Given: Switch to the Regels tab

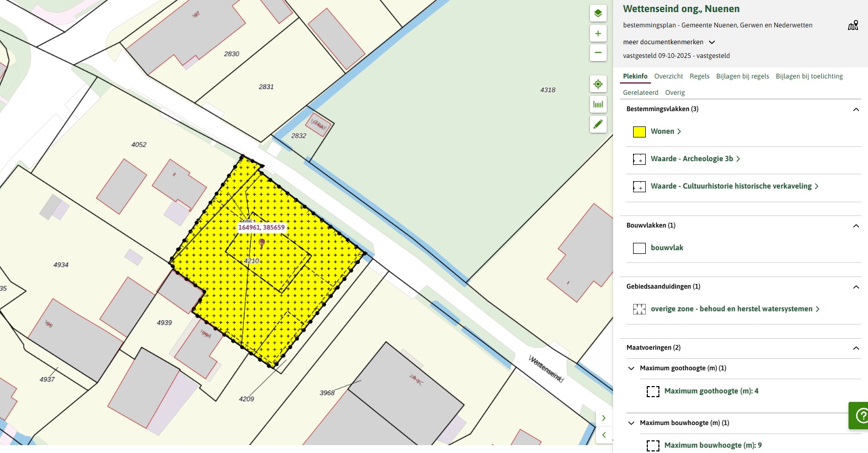Looking at the screenshot, I should coord(699,76).
